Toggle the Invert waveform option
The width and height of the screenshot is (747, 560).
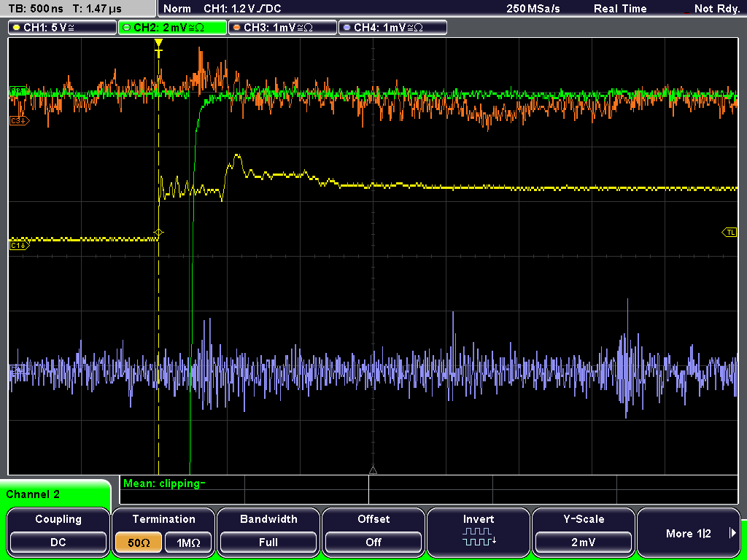[x=479, y=532]
